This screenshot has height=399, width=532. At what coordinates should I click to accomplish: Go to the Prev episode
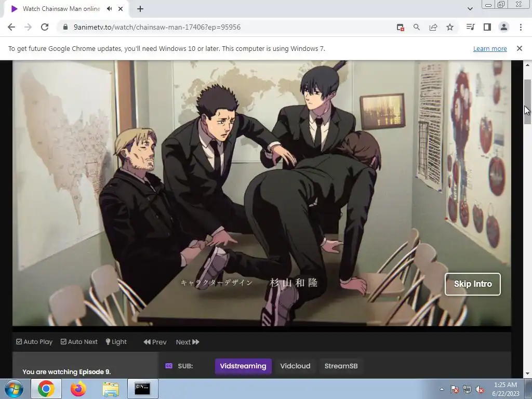(x=155, y=342)
